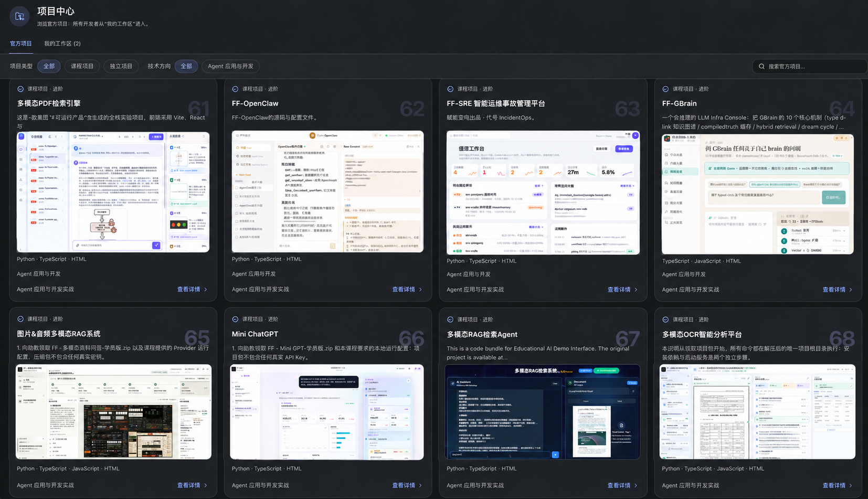Image resolution: width=868 pixels, height=499 pixels.
Task: Click the title FF-SRE 智能运维事故管理平台
Action: pos(496,103)
